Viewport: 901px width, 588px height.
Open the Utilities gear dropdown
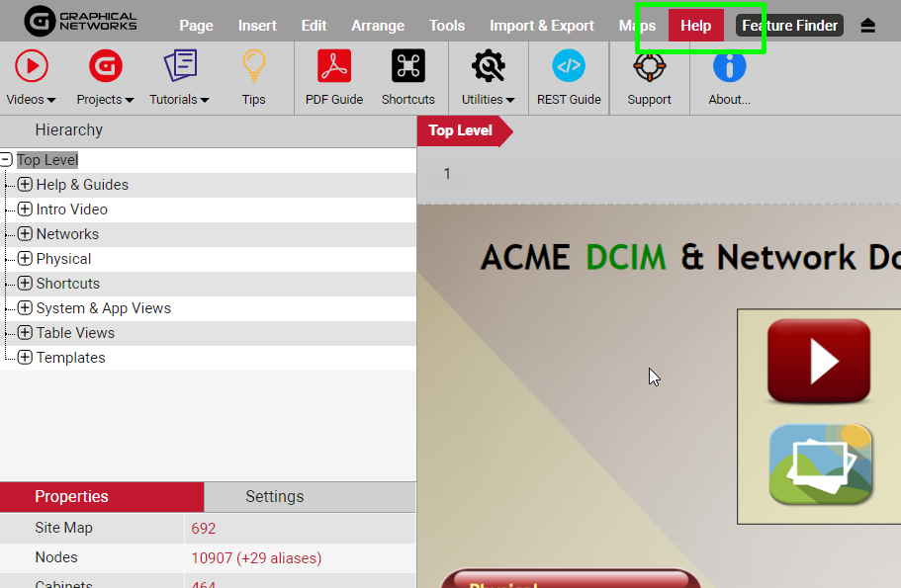[x=489, y=67]
